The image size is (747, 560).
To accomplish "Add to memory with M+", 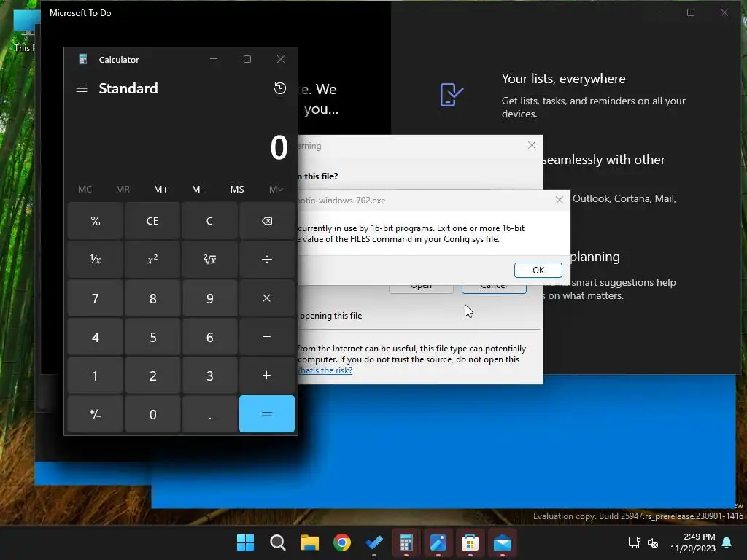I will coord(161,190).
